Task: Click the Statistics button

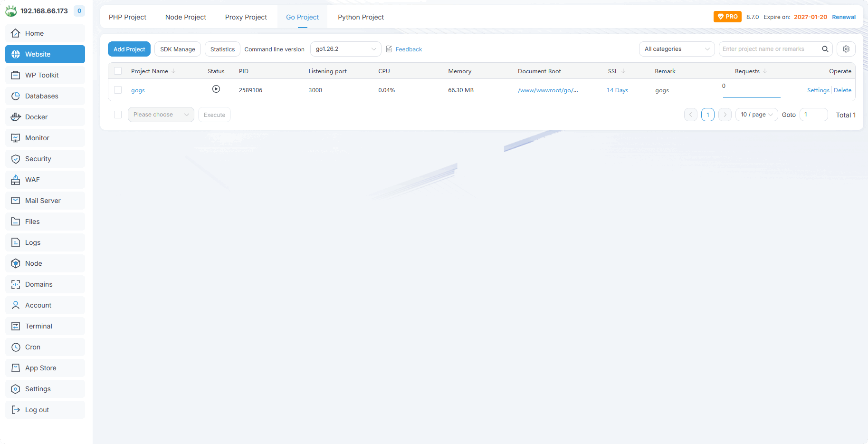Action: pos(222,49)
